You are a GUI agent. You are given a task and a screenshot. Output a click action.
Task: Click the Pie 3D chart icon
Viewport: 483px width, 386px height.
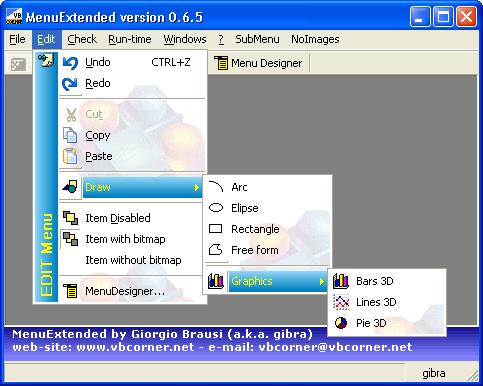tap(341, 323)
